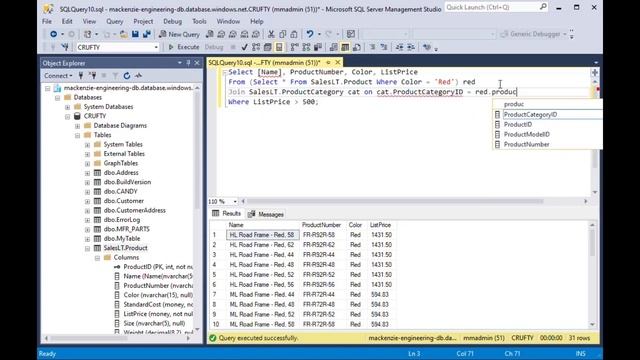Open the Connect dropdown in Object Explorer
The width and height of the screenshot is (640, 360).
coord(58,76)
